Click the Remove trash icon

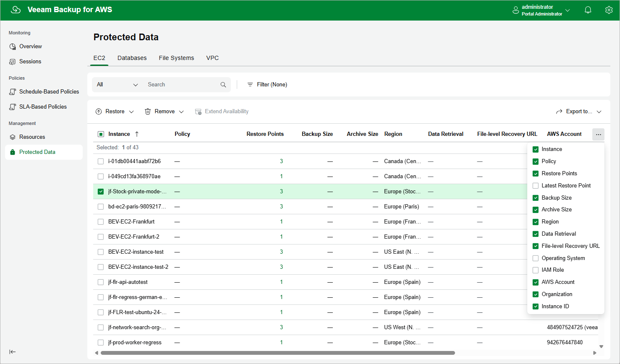(x=148, y=112)
